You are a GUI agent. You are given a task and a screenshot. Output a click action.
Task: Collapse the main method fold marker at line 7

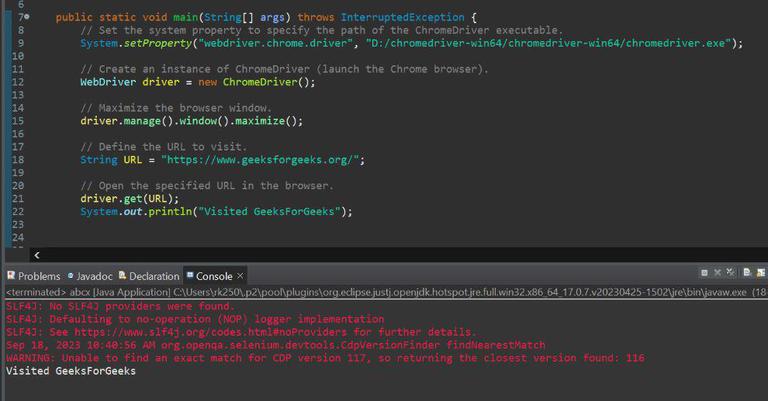(x=26, y=17)
